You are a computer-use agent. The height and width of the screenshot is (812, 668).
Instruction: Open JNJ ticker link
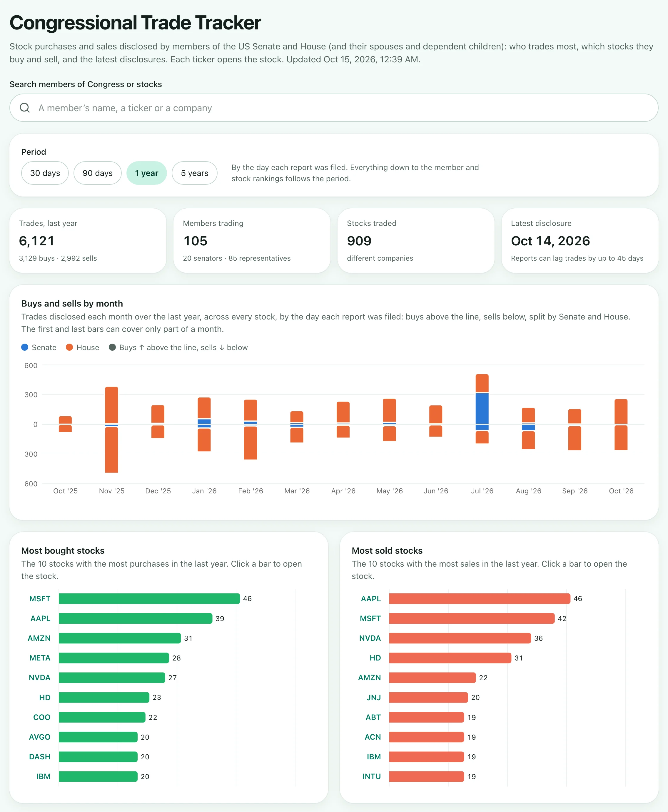pyautogui.click(x=374, y=697)
